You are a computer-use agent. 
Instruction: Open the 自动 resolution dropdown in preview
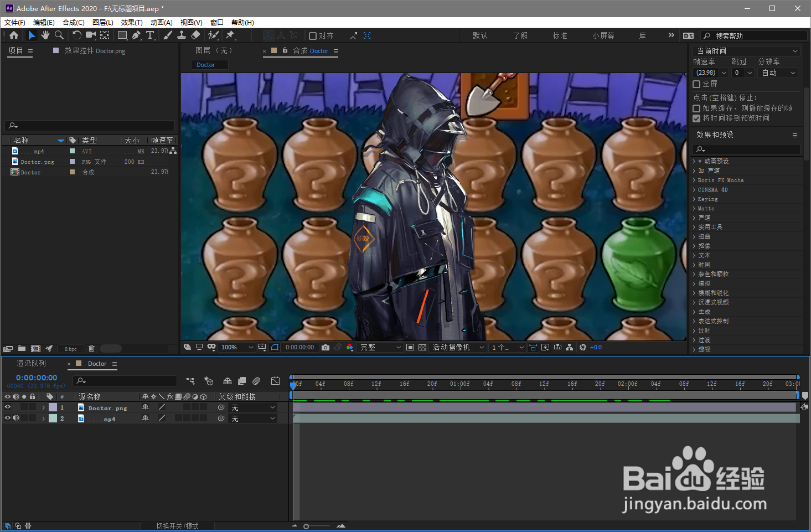point(778,73)
